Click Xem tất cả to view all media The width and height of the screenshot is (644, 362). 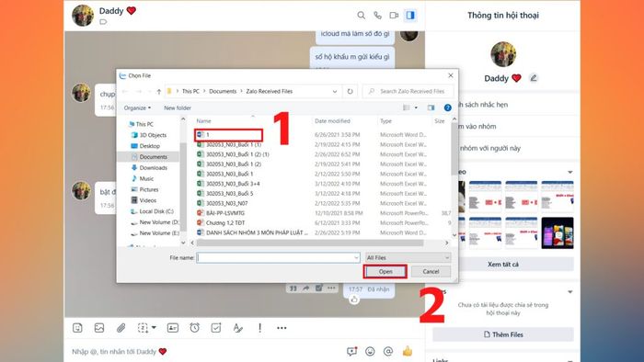coord(503,265)
